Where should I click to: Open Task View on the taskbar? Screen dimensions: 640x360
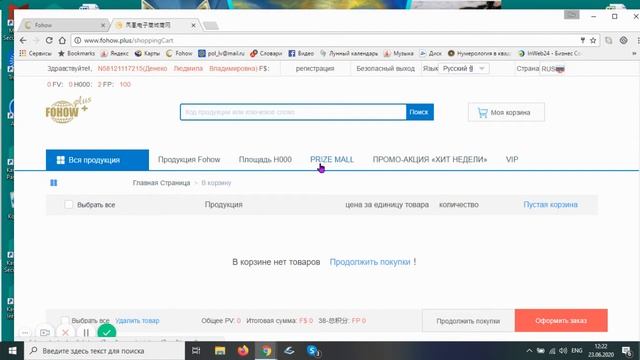[196, 351]
